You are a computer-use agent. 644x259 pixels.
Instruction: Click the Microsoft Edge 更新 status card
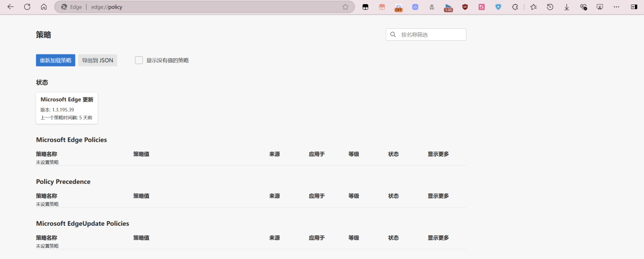67,108
